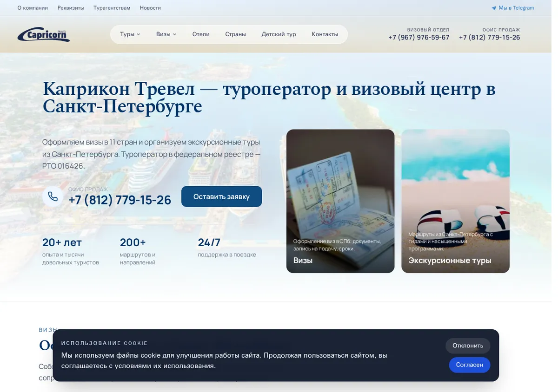Go to Детский тур page
This screenshot has height=392, width=558.
pos(279,34)
